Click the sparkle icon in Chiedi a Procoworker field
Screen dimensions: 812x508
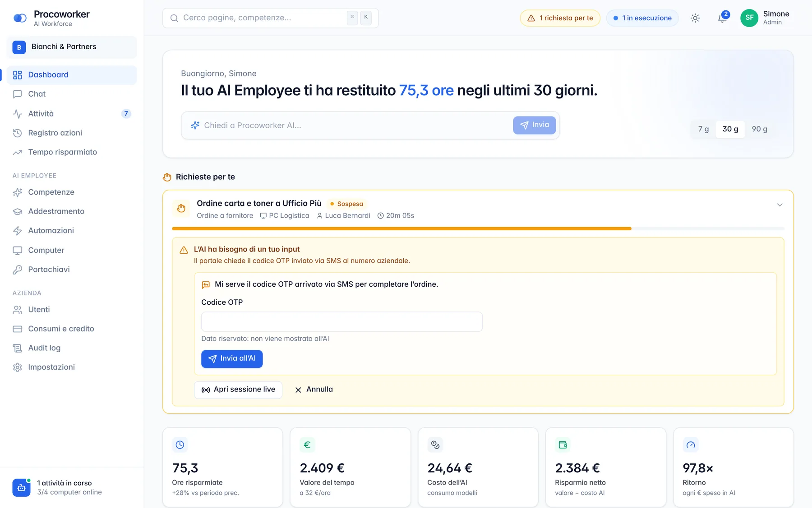(195, 125)
